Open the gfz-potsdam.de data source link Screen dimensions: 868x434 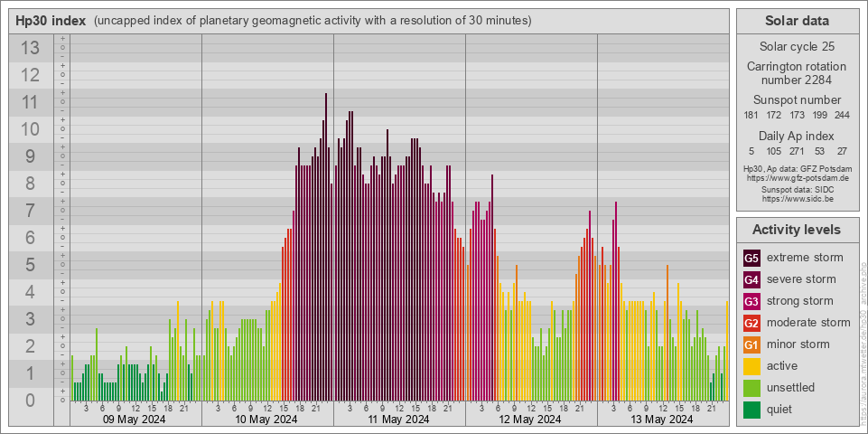(797, 178)
